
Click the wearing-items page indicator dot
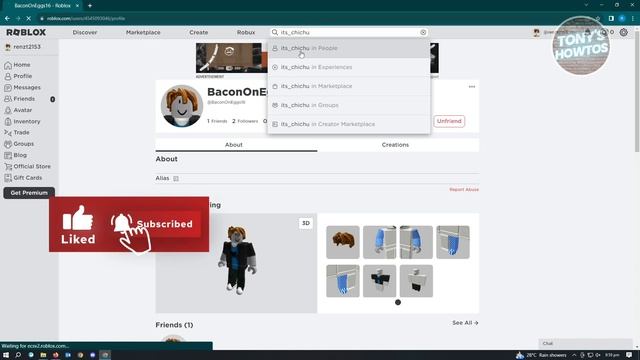[398, 302]
